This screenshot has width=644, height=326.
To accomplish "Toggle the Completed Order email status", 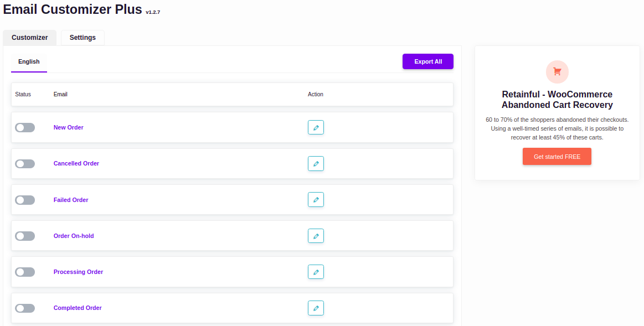I will click(x=25, y=308).
